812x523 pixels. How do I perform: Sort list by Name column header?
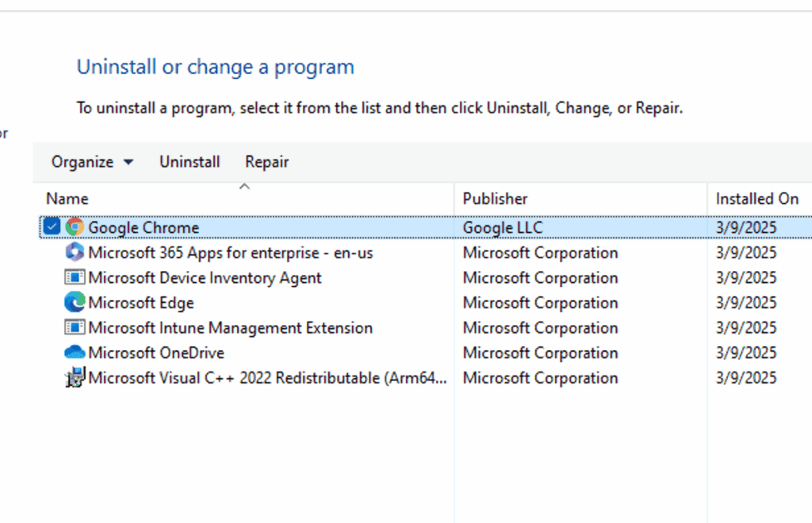point(67,199)
